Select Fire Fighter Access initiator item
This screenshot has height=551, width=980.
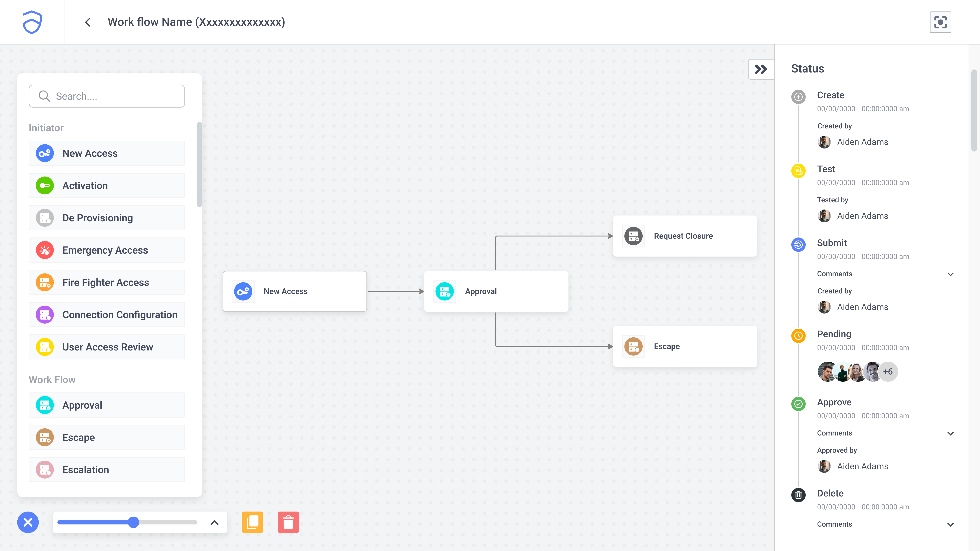(107, 282)
